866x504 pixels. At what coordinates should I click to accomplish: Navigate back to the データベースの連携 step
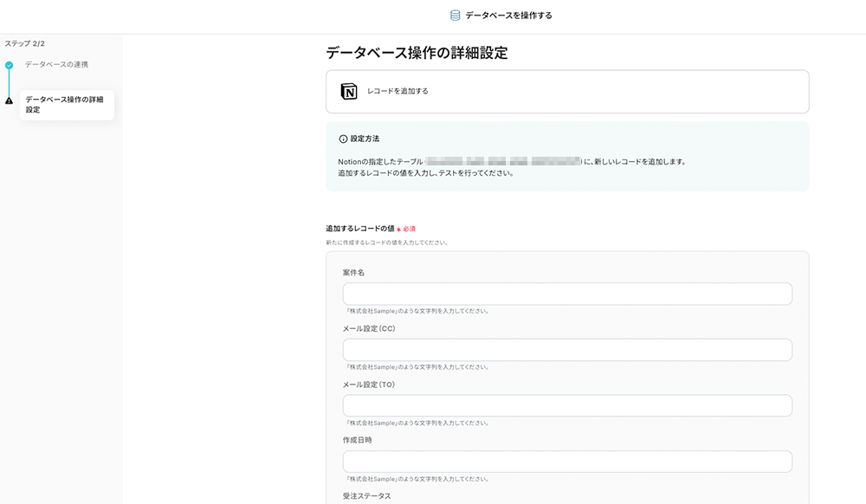click(58, 62)
